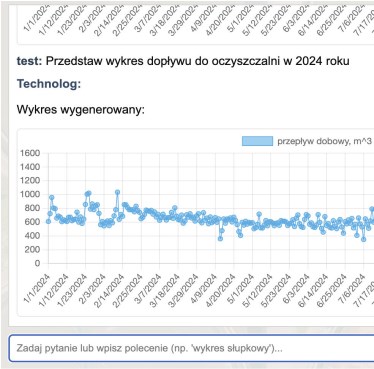The width and height of the screenshot is (374, 369).
Task: Click the 0 label on the y-axis
Action: 37,263
